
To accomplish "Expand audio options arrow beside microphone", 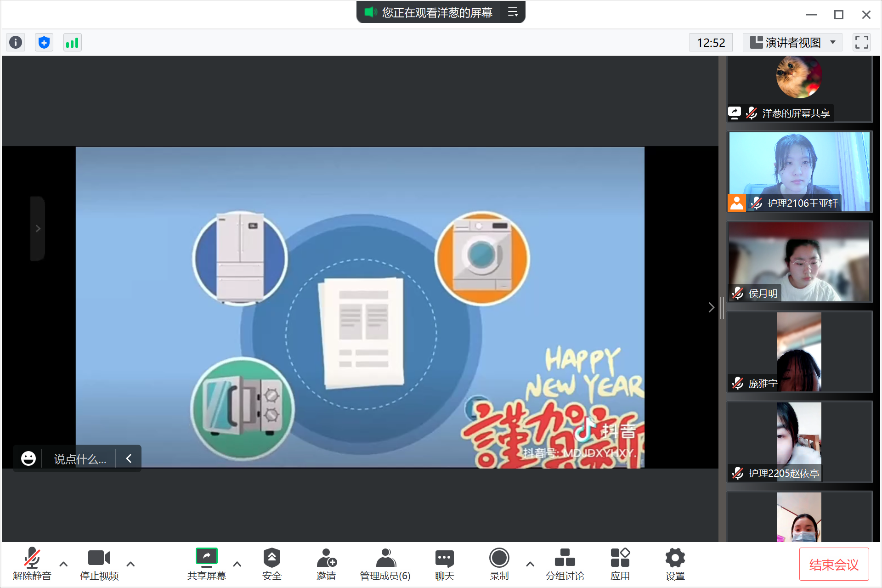I will (64, 564).
